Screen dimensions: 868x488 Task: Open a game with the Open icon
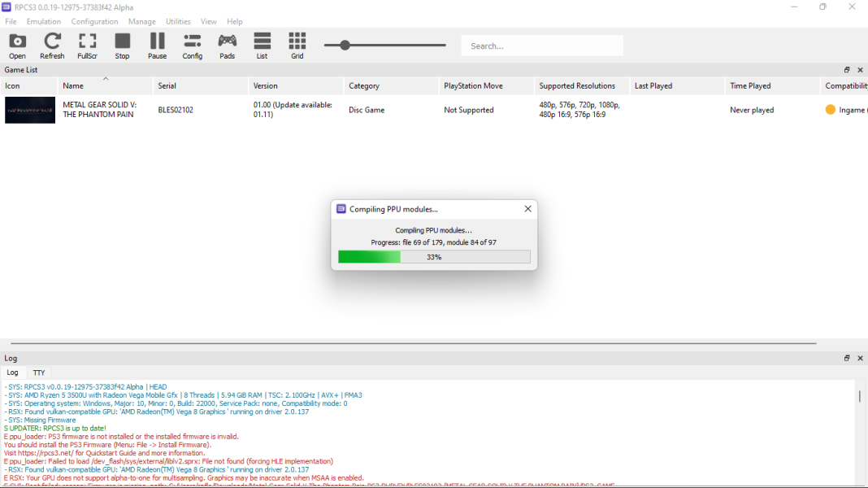(17, 46)
